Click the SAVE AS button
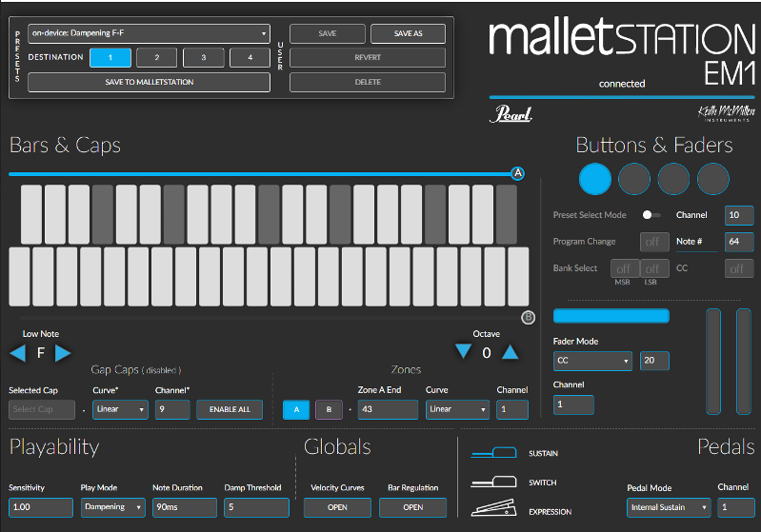 [x=409, y=33]
